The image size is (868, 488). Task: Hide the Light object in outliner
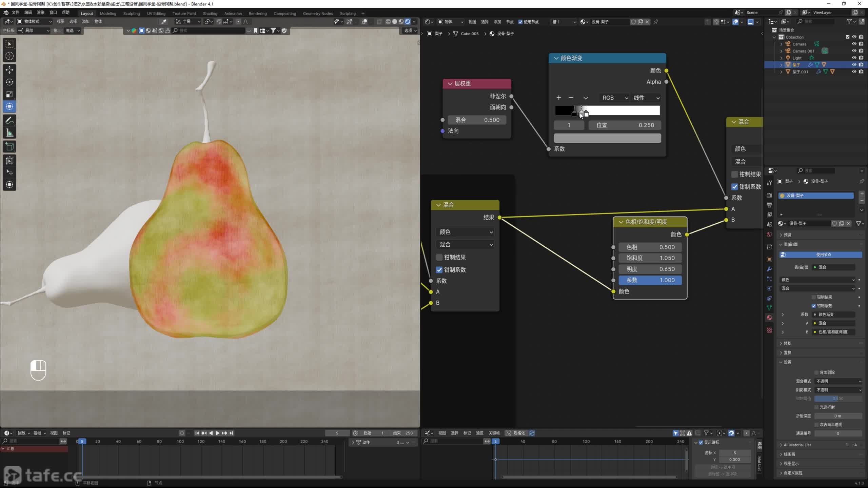[854, 58]
